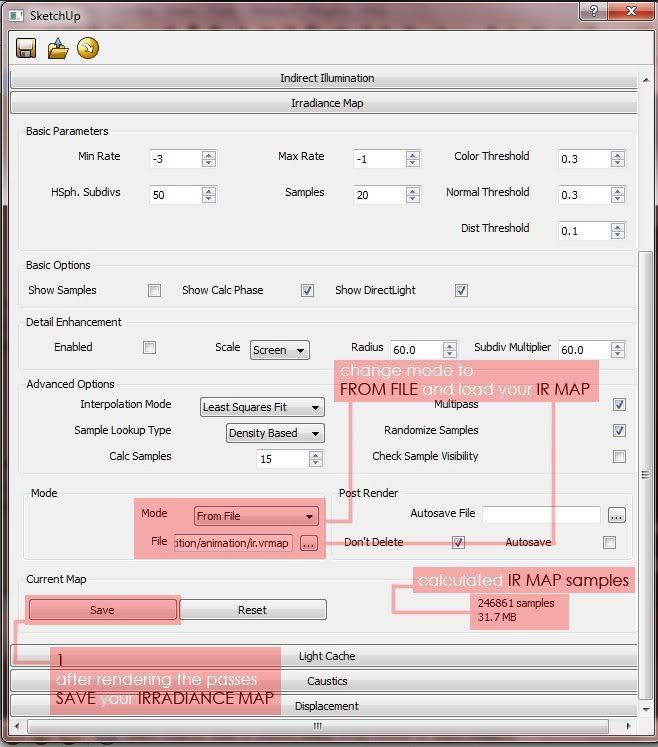
Task: Open the Scale Screen dropdown
Action: (280, 350)
